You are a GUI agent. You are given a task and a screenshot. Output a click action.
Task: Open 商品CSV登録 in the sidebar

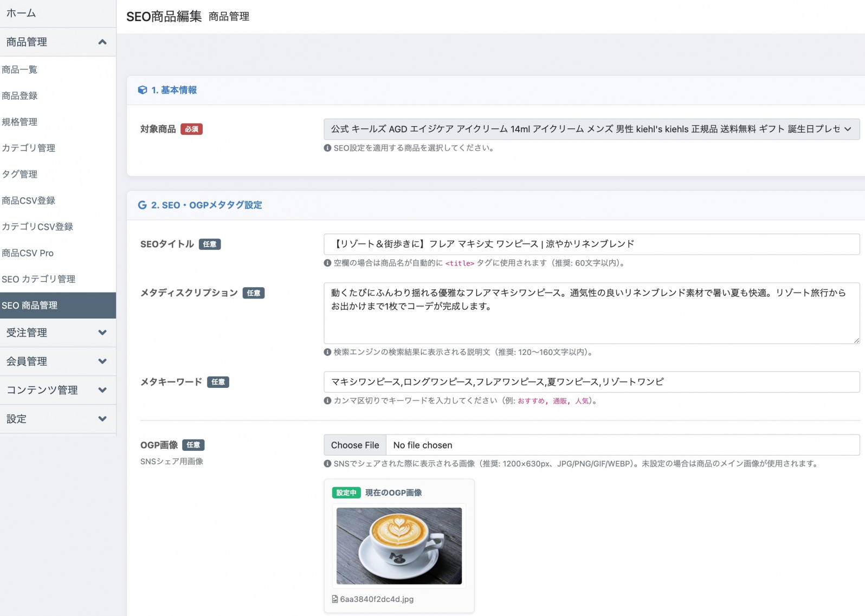(58, 200)
